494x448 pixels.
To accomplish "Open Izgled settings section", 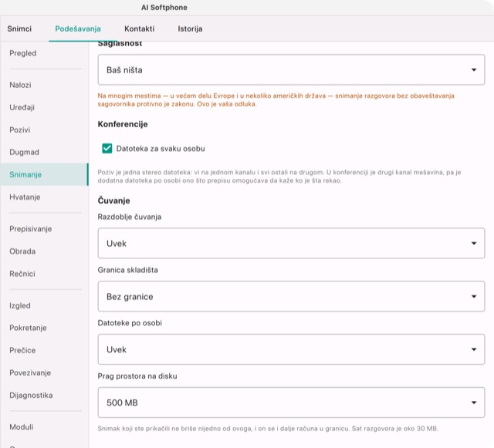I will coord(44,305).
